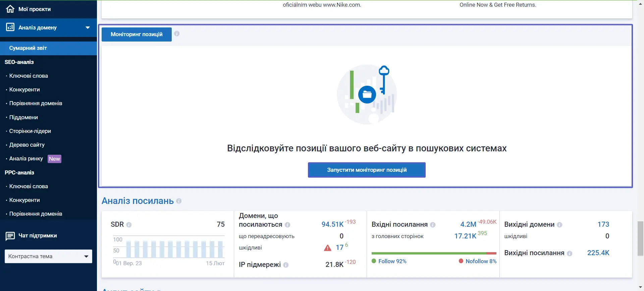Viewport: 644px width, 291px height.
Task: Click info icon next to Домени, що посилаються
Action: click(287, 225)
